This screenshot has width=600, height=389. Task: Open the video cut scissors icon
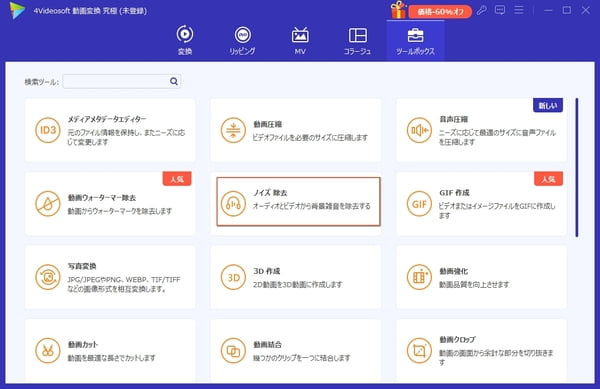[x=48, y=350]
